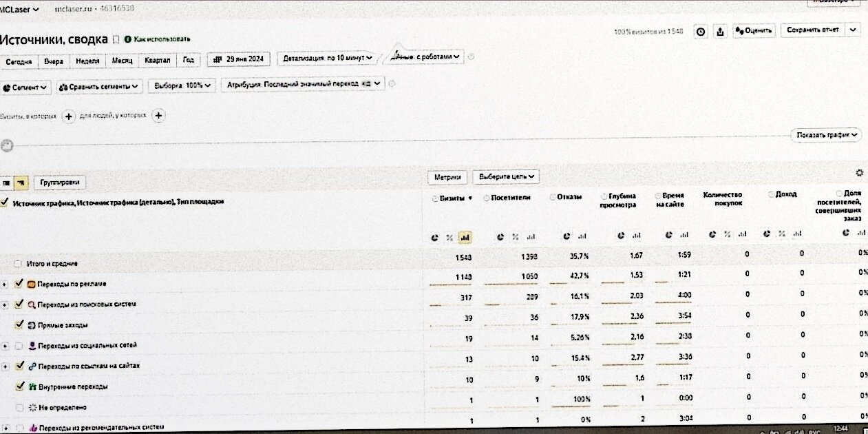
Task: Select pie chart icon under Визиты column
Action: click(x=434, y=237)
